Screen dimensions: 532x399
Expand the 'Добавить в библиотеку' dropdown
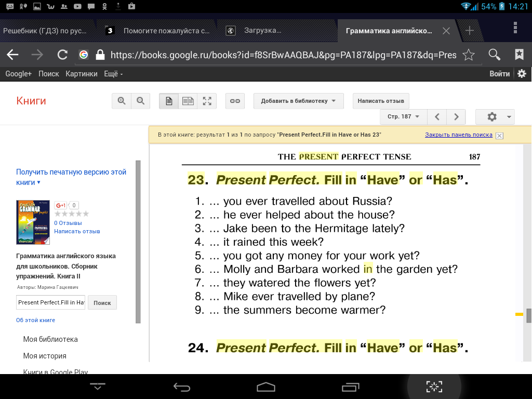click(298, 101)
